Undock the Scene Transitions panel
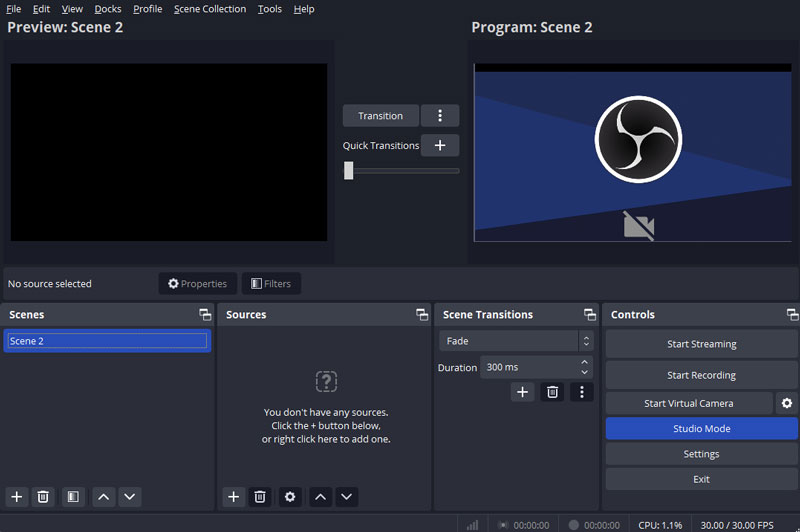This screenshot has width=800, height=532. click(x=590, y=314)
